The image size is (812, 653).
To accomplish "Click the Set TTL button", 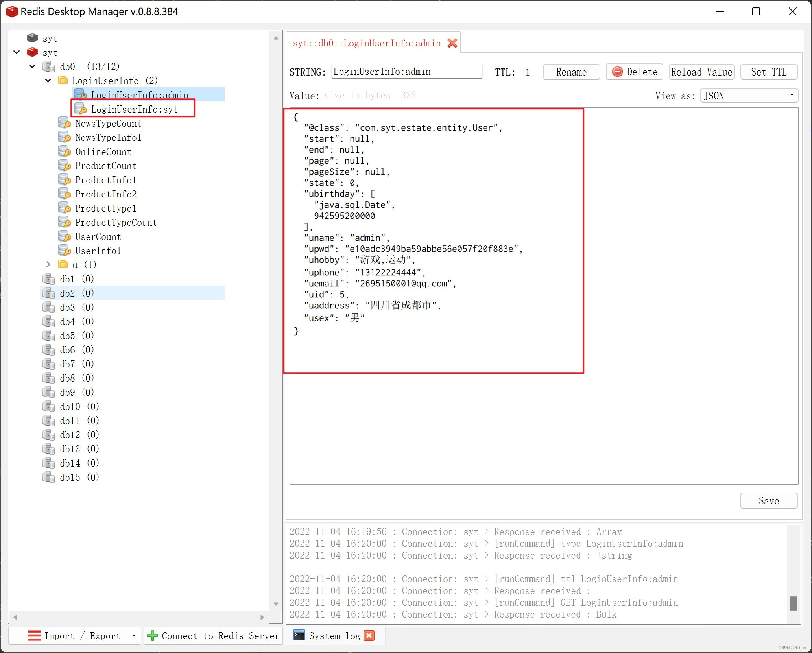I will (769, 72).
